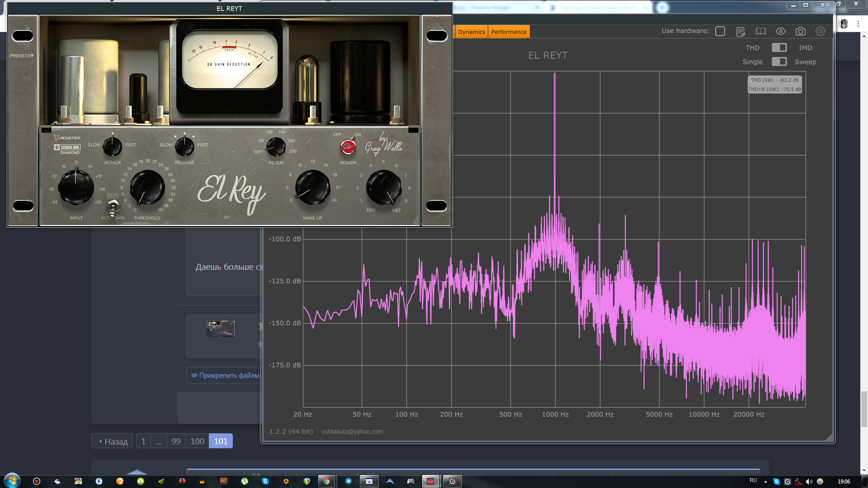
Task: Click the Прикрепить файлы link
Action: point(225,375)
